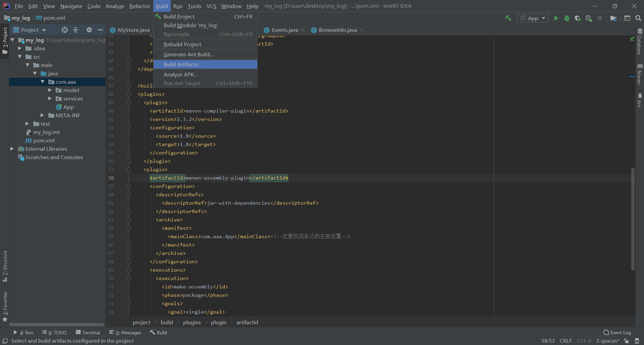Collapse the src folder arrow
Screen dimensions: 644x345
[x=20, y=57]
